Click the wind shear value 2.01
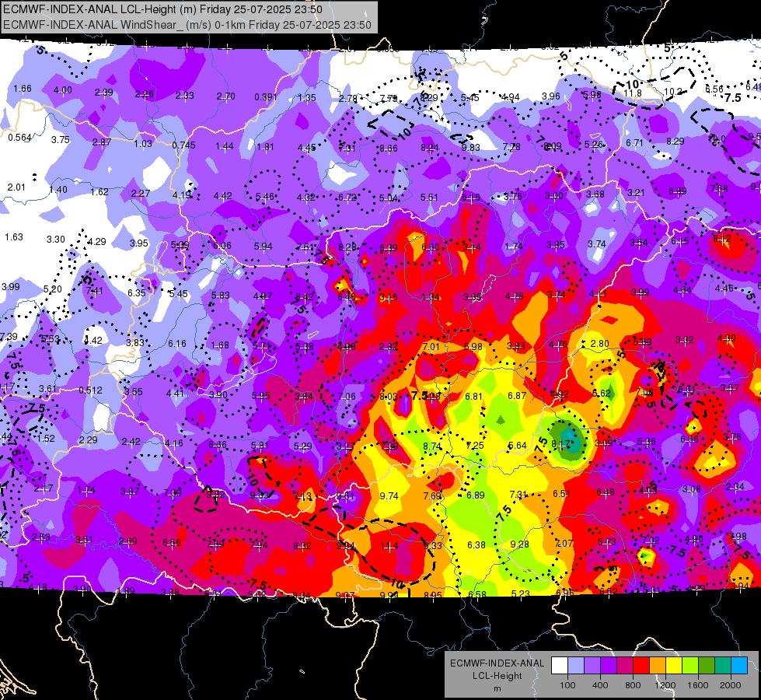This screenshot has height=700, width=761. click(x=16, y=187)
